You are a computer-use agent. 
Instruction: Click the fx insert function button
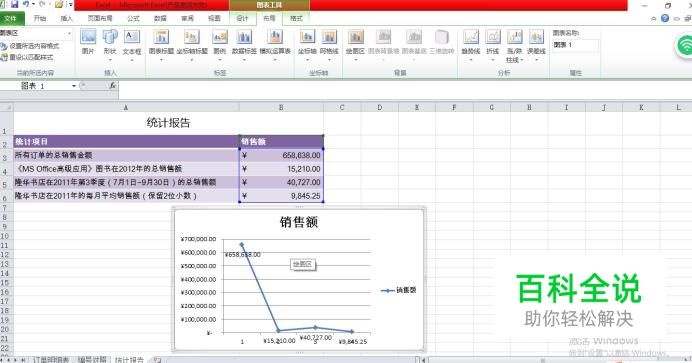[x=113, y=86]
